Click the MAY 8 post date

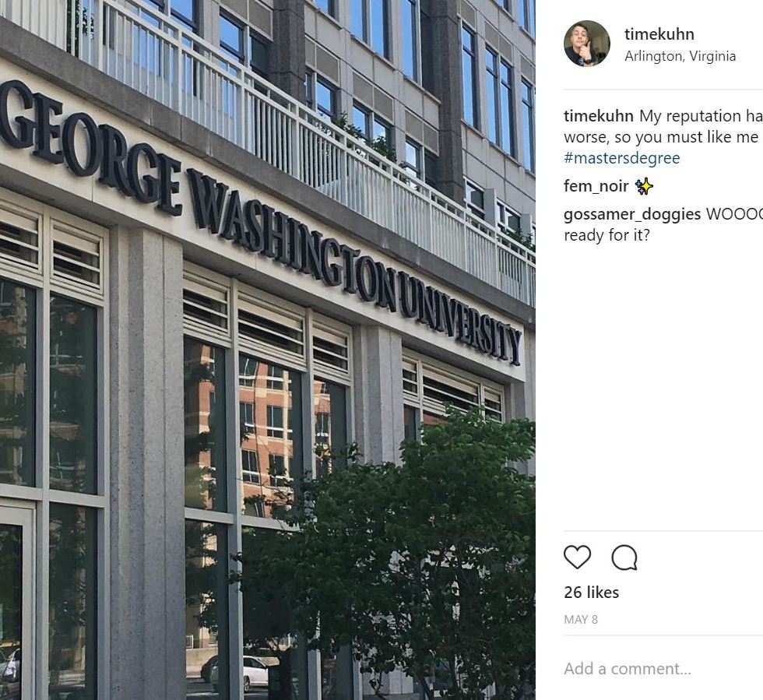(x=581, y=620)
